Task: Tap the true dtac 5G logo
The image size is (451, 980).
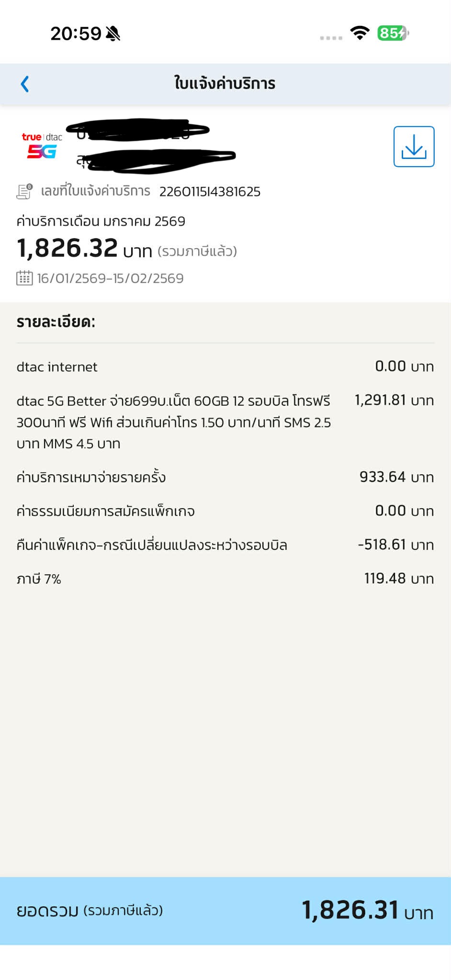Action: tap(42, 146)
